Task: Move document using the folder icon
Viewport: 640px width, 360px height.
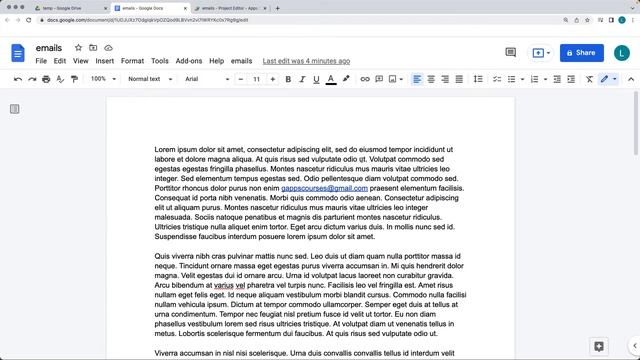Action: click(x=93, y=48)
